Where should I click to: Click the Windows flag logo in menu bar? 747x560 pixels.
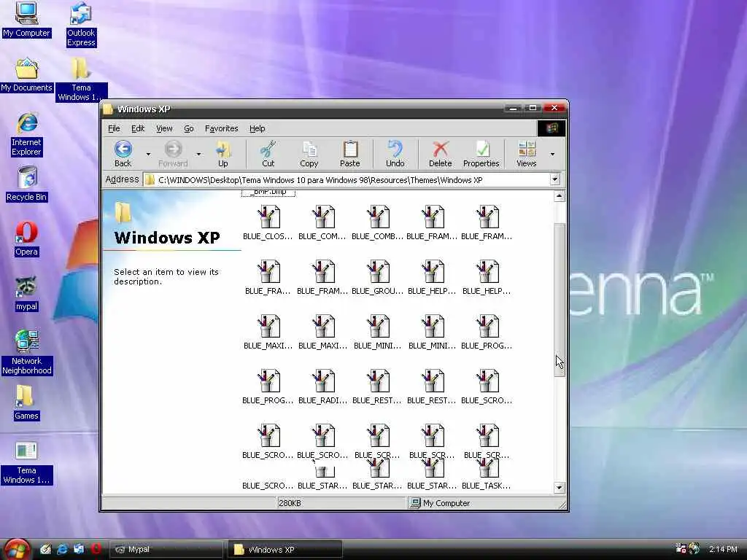551,128
